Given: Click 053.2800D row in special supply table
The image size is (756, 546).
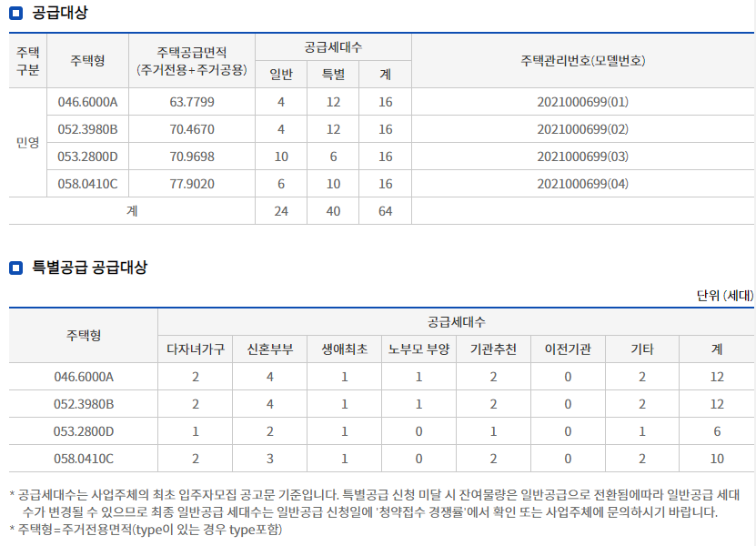Looking at the screenshot, I should click(x=381, y=431).
